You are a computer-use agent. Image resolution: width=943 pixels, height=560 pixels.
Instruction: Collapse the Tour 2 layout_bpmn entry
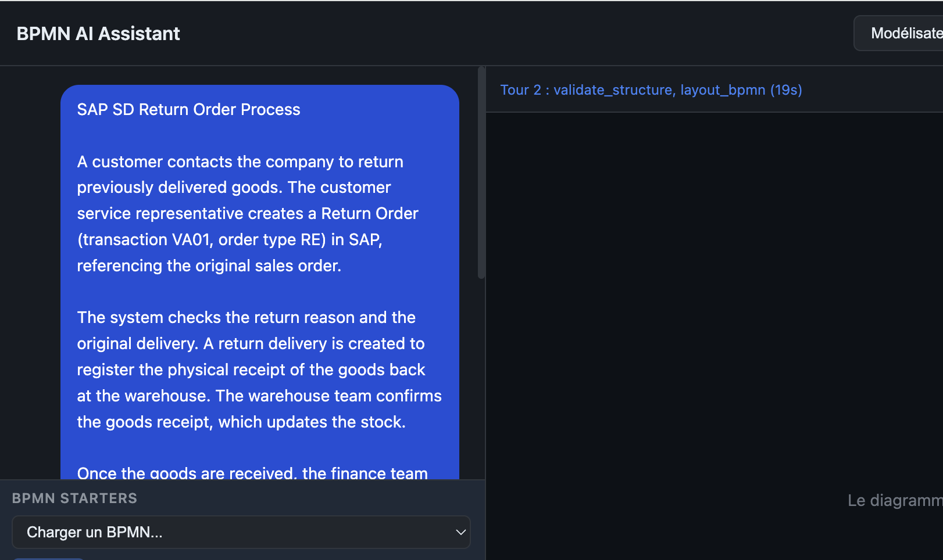click(721, 90)
